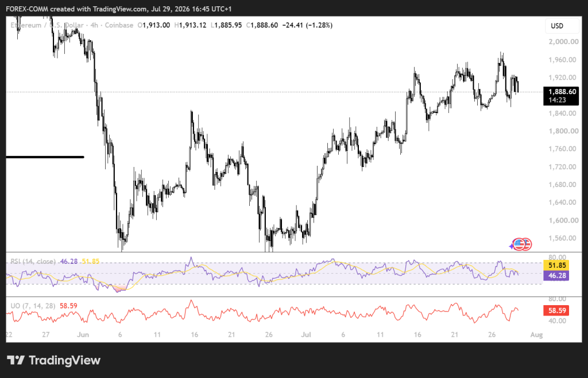
Task: Click the Ethereum / U.S. Dollar symbol title
Action: coord(47,25)
